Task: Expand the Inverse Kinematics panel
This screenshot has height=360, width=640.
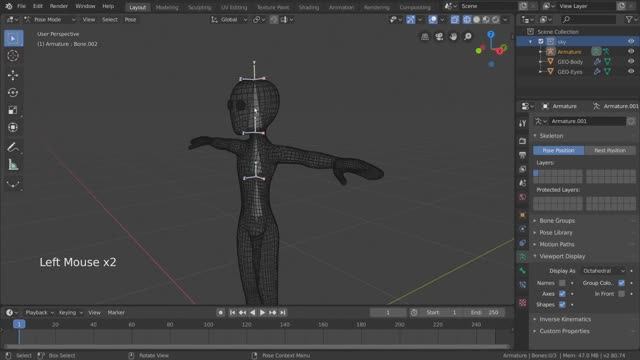Action: tap(565, 320)
